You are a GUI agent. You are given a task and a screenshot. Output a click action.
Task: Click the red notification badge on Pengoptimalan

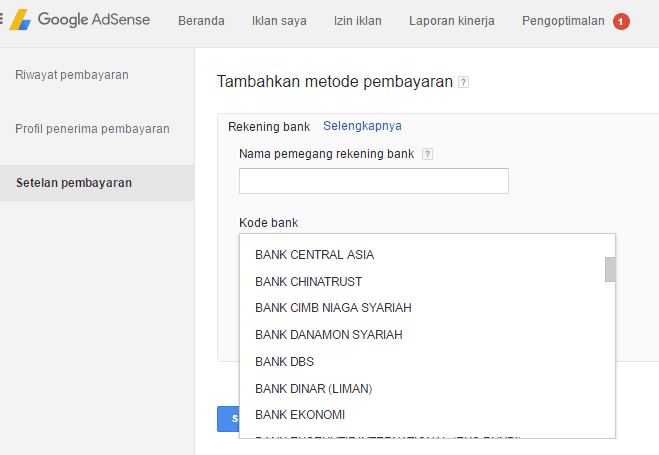pos(621,21)
